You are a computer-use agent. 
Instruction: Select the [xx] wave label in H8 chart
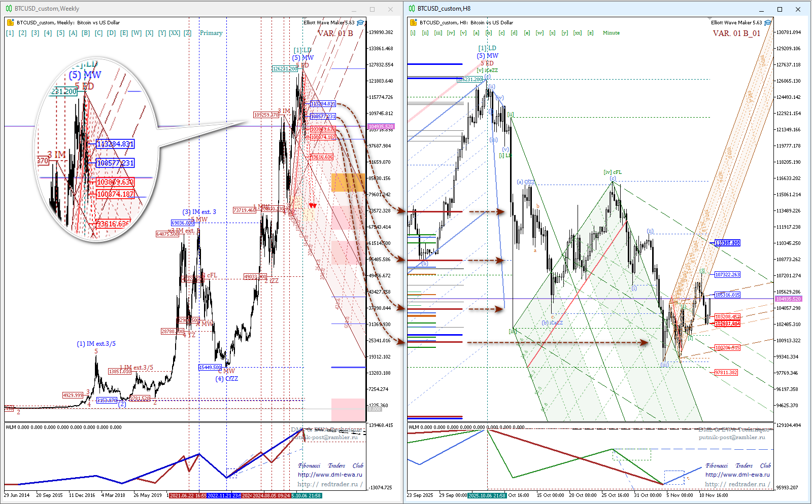coord(578,33)
